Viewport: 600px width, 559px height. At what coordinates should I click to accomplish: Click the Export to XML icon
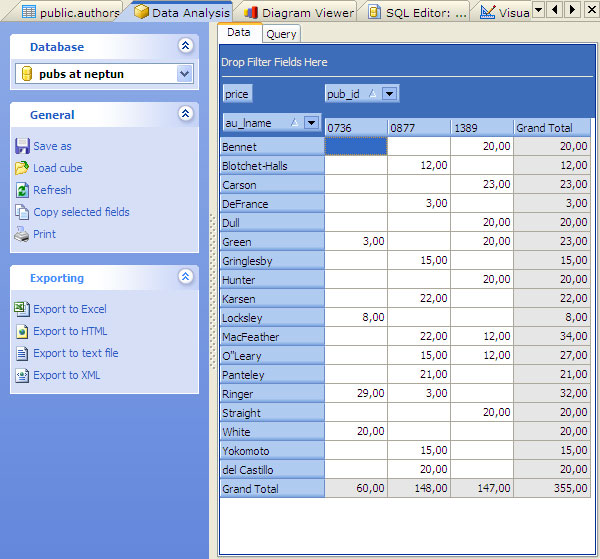tap(22, 375)
